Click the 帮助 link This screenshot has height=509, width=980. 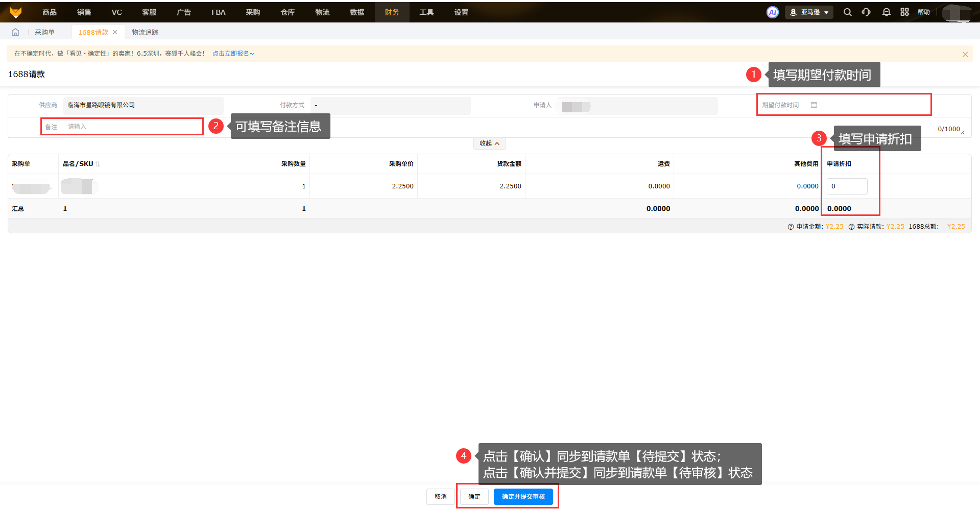[x=924, y=12]
